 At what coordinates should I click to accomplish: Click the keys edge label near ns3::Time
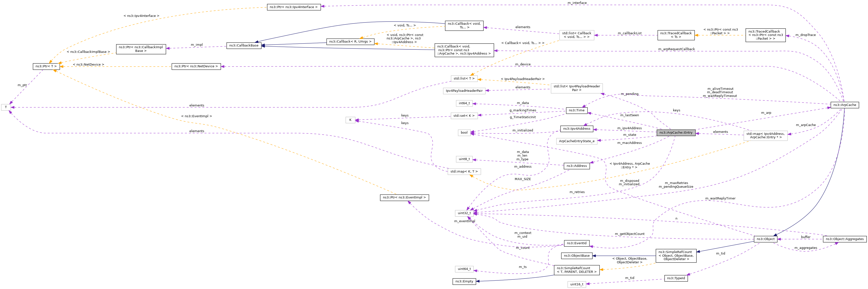[677, 110]
